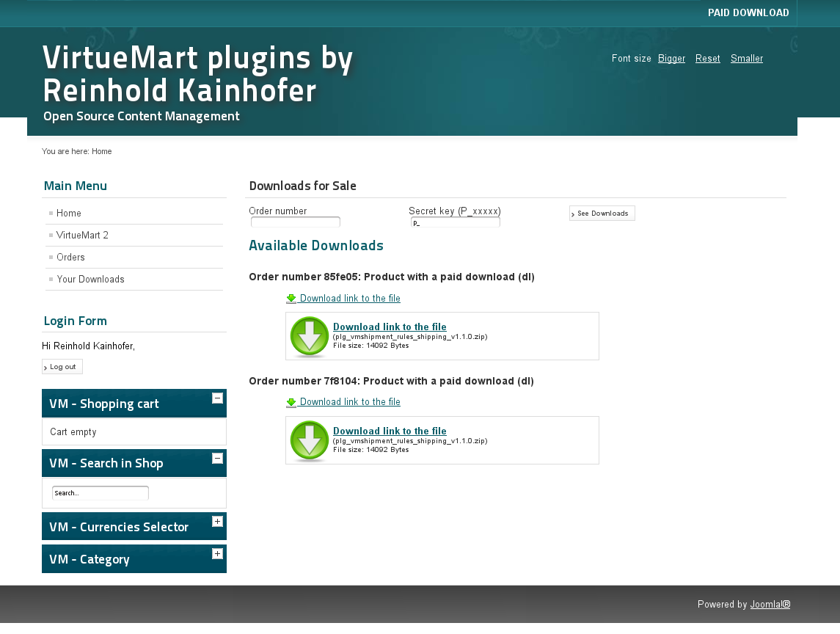Click the Secret key input field
This screenshot has height=634, width=840.
[x=455, y=222]
